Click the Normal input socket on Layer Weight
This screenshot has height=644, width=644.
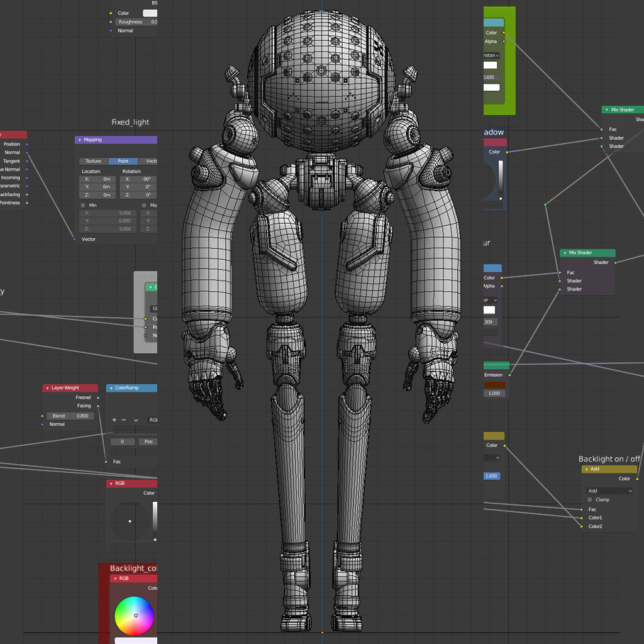pyautogui.click(x=42, y=424)
